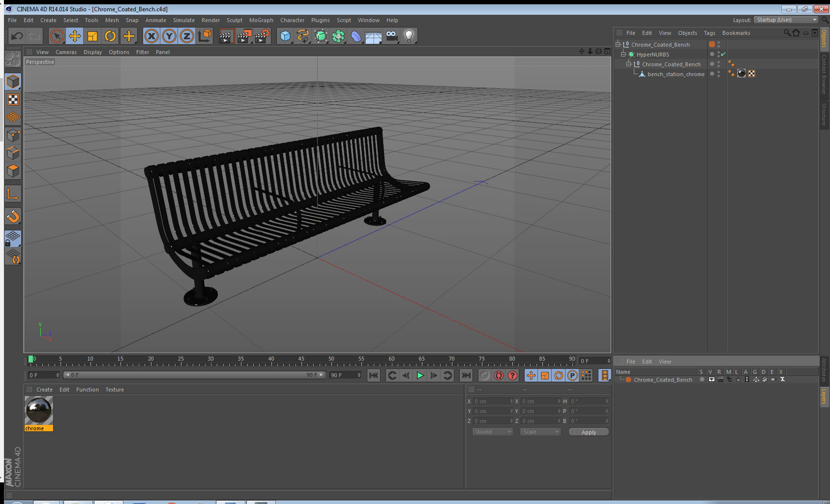
Task: Switch coordinate system icon
Action: pos(205,36)
